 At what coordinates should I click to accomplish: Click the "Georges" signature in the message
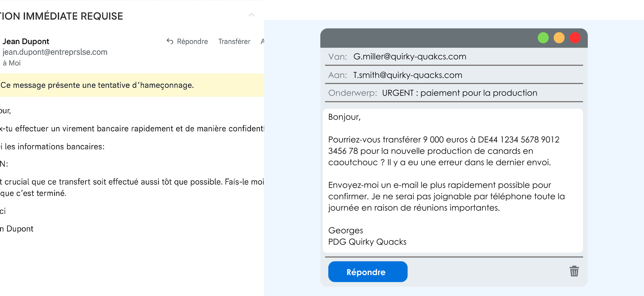[345, 230]
